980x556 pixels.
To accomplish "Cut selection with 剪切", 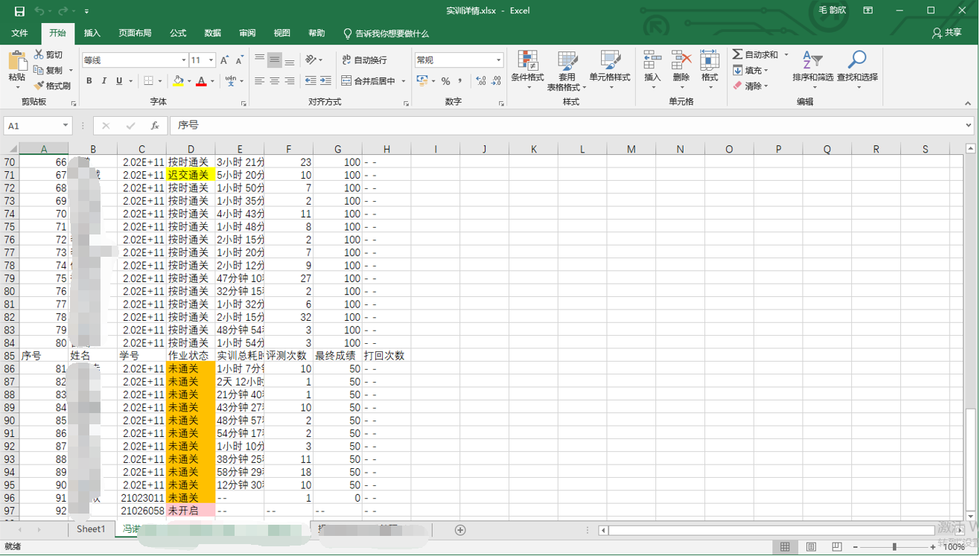I will tap(48, 55).
